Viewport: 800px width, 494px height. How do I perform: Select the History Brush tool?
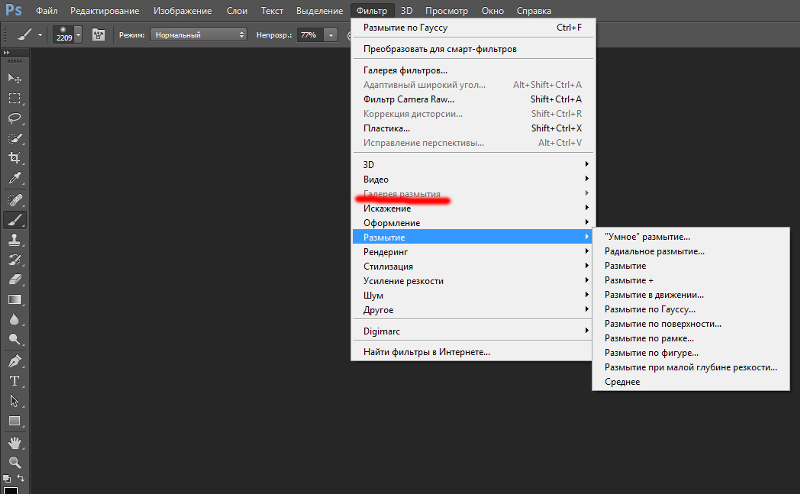click(x=14, y=260)
